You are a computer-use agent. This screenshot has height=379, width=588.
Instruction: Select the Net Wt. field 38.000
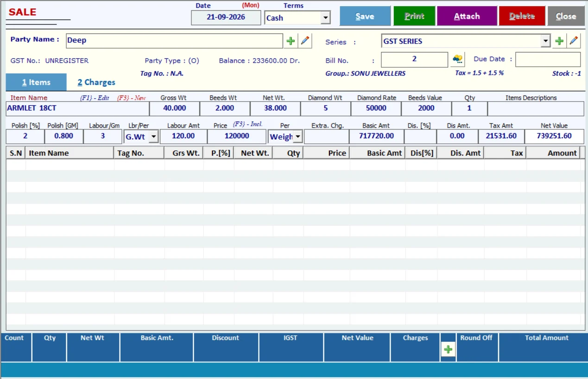[275, 108]
